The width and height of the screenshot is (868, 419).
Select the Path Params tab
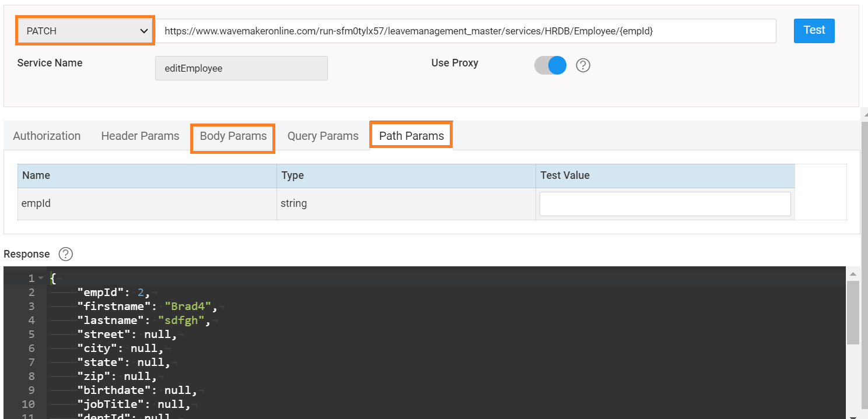point(411,136)
